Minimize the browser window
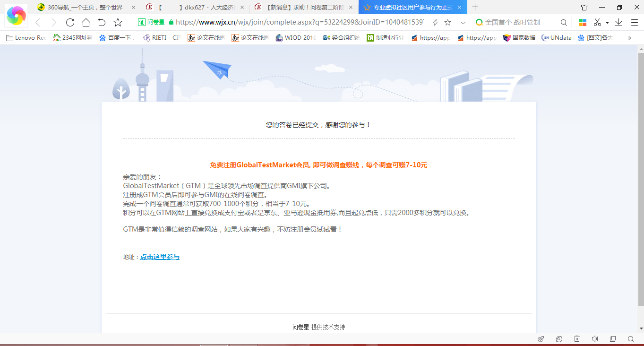This screenshot has height=346, width=644. pyautogui.click(x=602, y=7)
